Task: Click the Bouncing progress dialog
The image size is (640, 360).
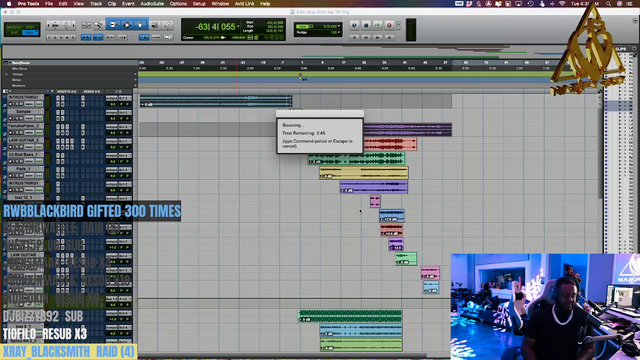Action: click(320, 133)
